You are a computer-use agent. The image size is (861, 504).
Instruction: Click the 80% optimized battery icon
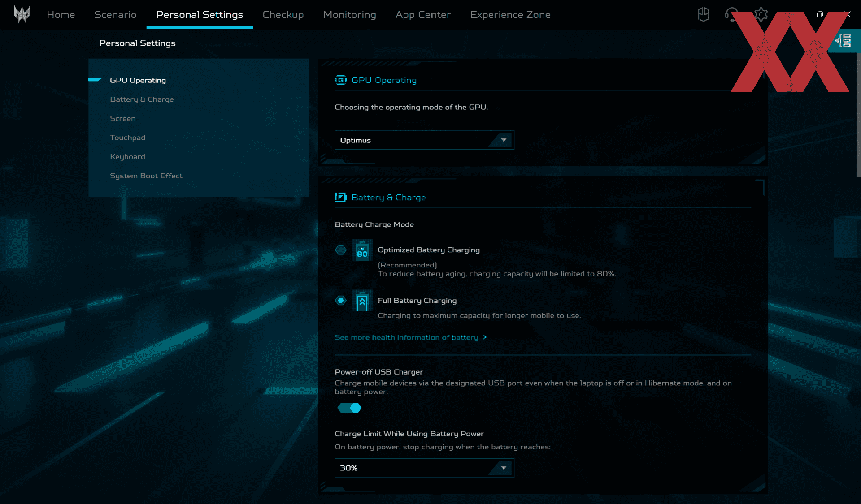pyautogui.click(x=362, y=250)
